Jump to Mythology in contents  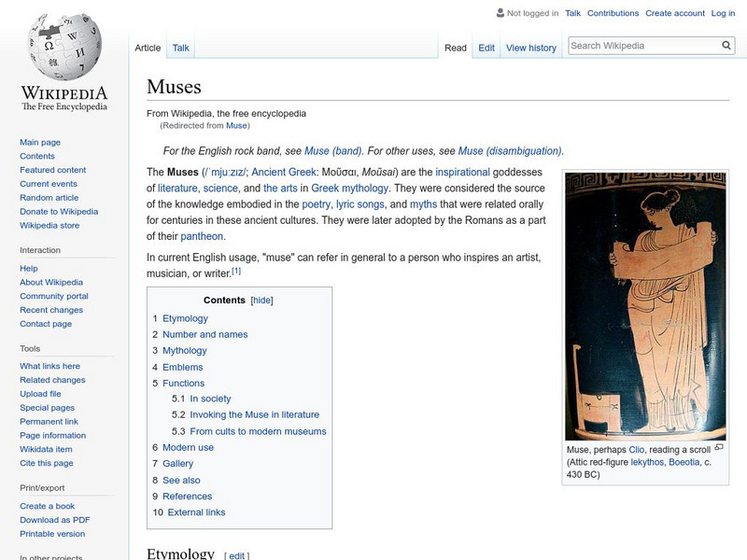click(184, 351)
